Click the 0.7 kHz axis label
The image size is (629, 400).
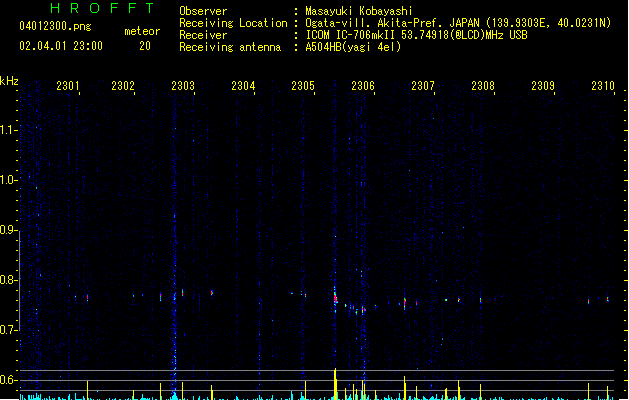9,330
